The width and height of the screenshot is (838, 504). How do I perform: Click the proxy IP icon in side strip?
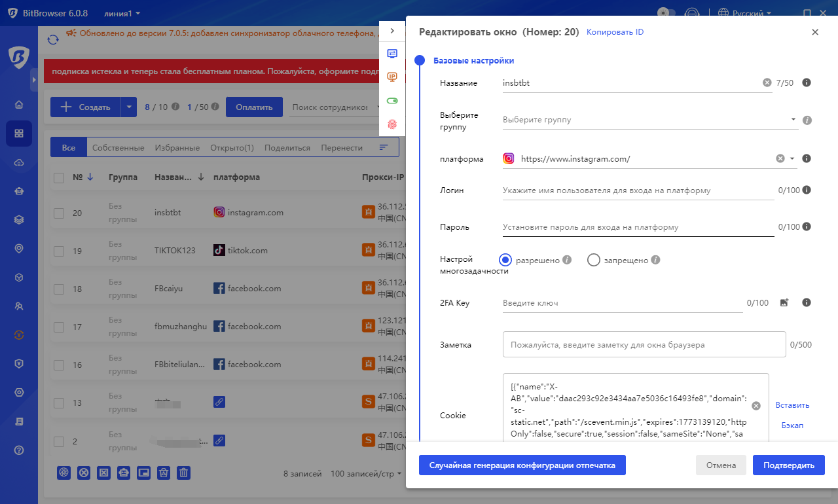392,77
